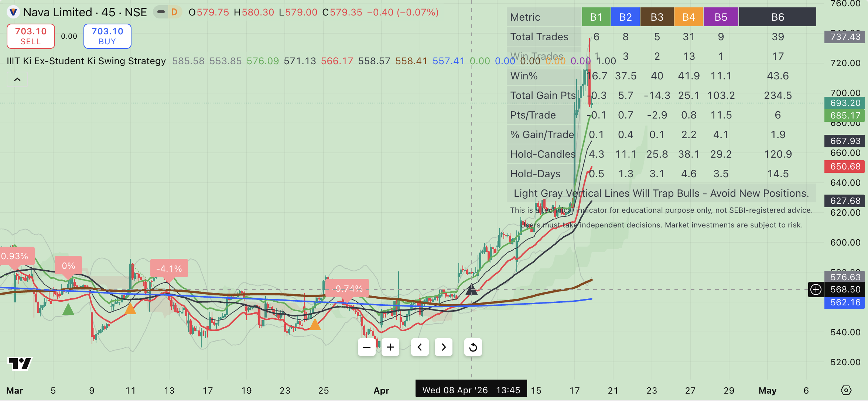Click the grey dash pill beside the symbol title
Screen dimensions: 868x401
click(161, 12)
